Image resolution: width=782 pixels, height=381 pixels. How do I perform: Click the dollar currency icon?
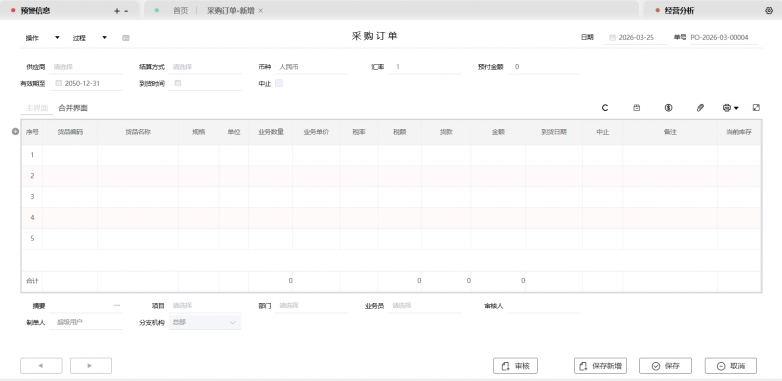(669, 108)
